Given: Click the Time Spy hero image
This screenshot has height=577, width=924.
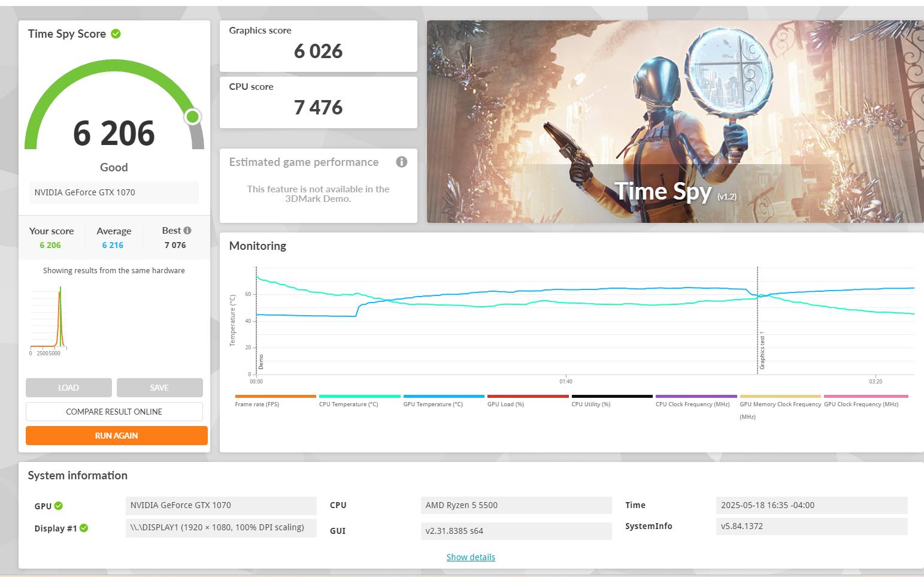Looking at the screenshot, I should click(x=675, y=122).
